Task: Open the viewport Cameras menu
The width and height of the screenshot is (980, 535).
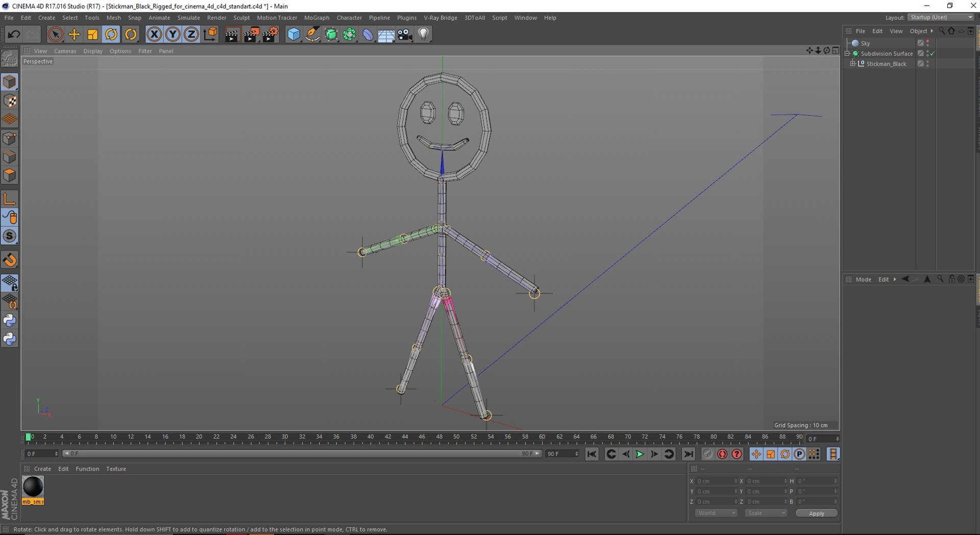Action: point(65,51)
